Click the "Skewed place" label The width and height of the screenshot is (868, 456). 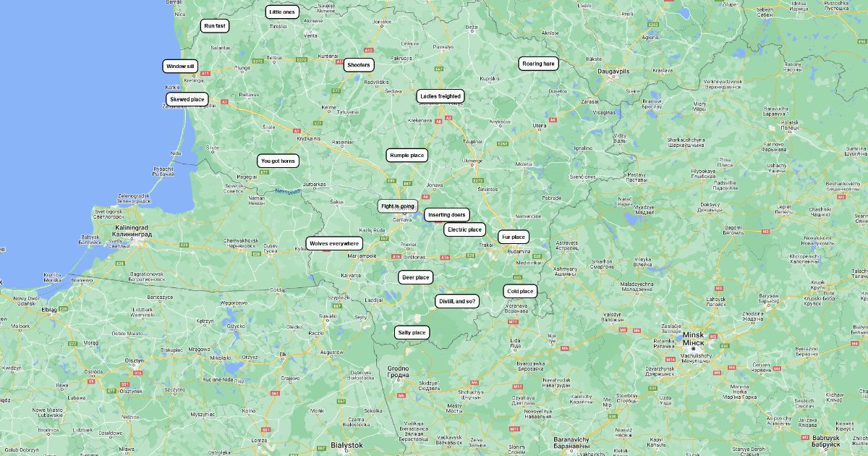click(x=187, y=99)
